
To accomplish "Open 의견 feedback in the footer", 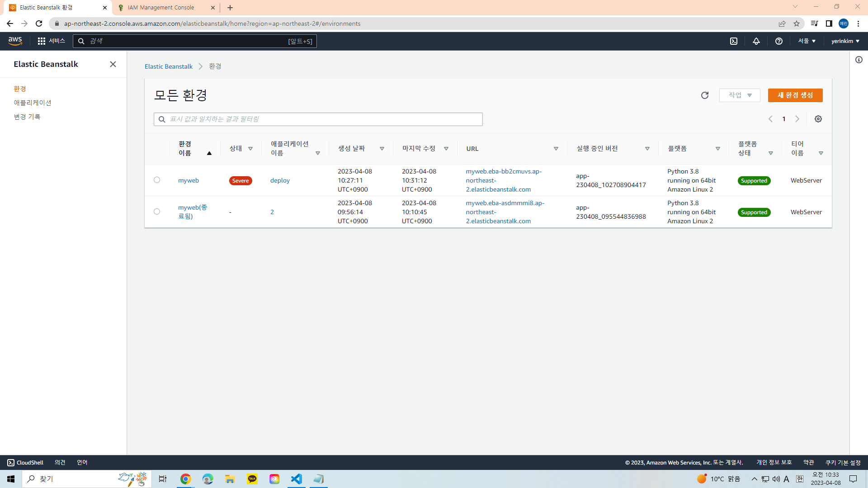I will [60, 462].
